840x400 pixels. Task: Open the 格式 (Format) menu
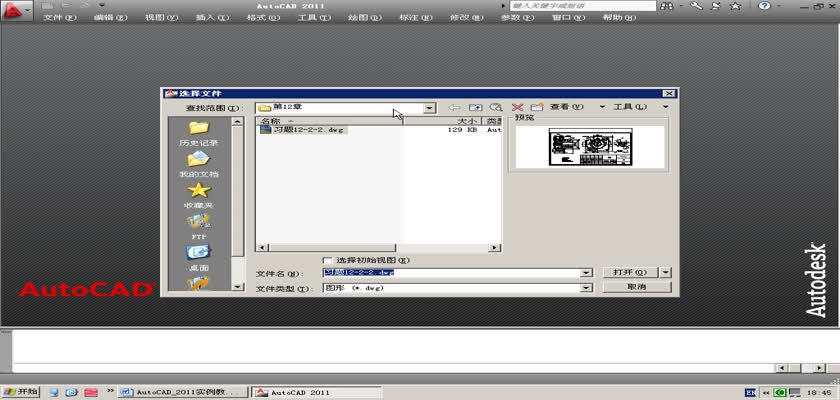tap(263, 17)
